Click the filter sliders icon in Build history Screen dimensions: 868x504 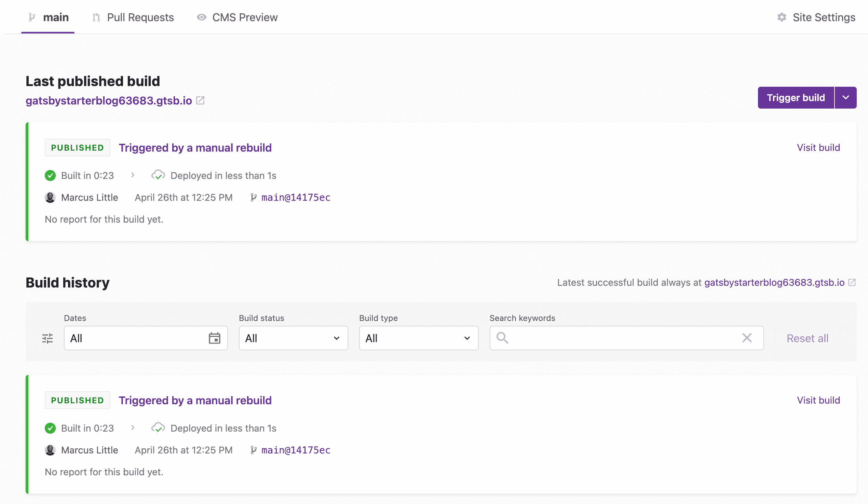48,338
